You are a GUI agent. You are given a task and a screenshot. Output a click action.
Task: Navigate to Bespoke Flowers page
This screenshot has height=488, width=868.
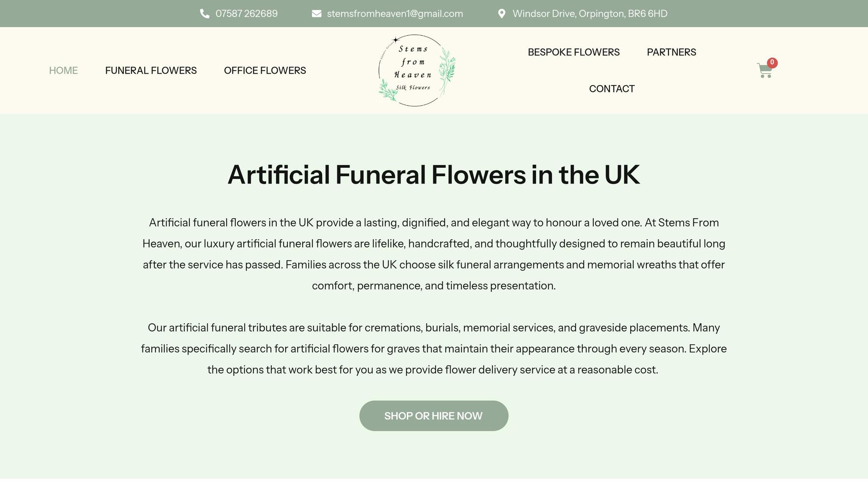[573, 52]
